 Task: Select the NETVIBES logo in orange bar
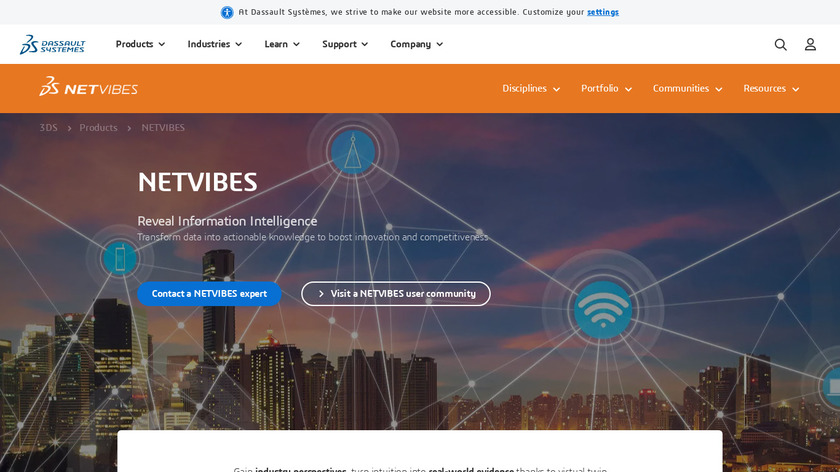[88, 87]
